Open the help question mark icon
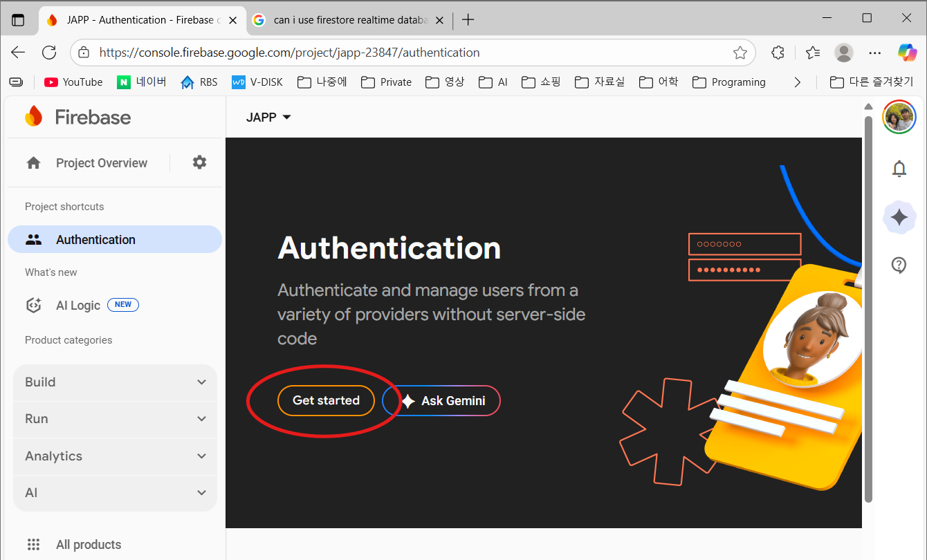 [x=899, y=265]
